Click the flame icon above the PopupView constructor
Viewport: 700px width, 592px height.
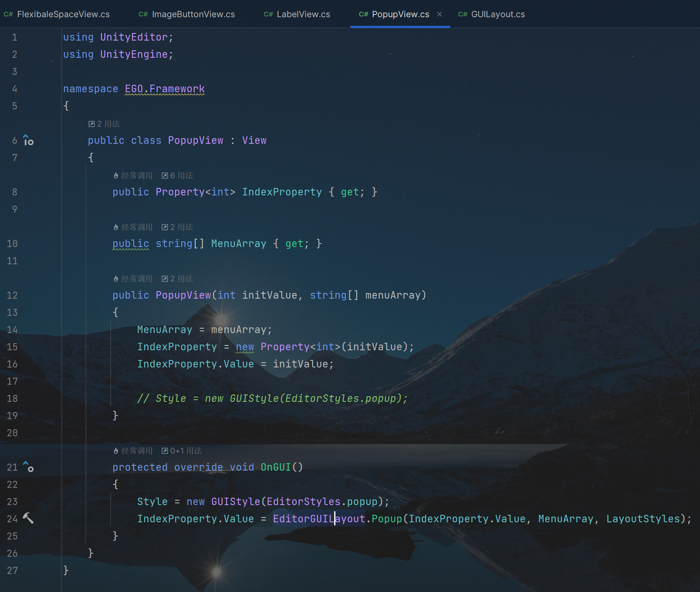click(x=116, y=279)
